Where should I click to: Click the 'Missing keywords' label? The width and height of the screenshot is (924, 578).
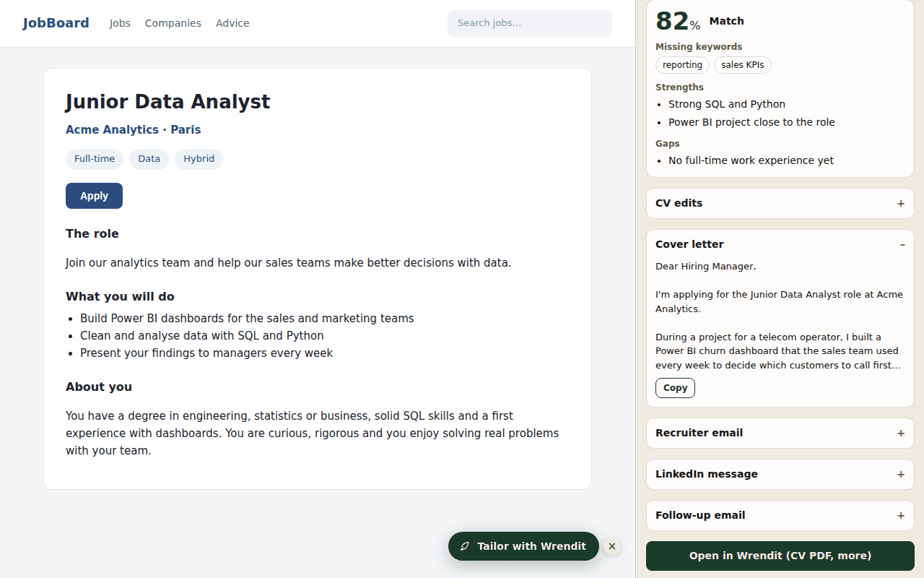(699, 46)
